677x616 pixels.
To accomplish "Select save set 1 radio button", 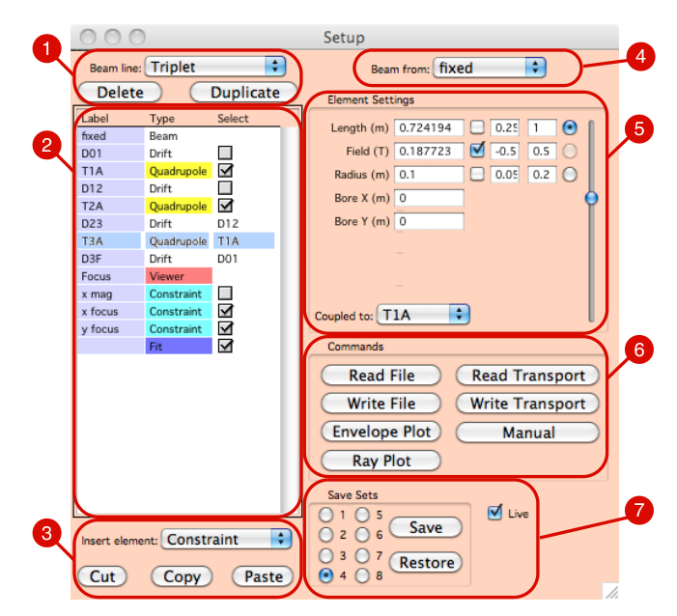I will tap(326, 515).
